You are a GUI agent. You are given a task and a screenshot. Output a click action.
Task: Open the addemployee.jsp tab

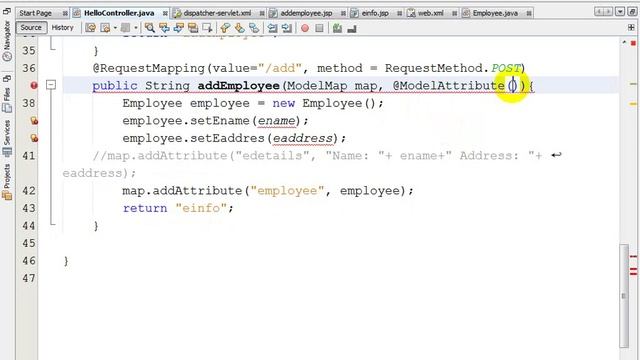point(306,13)
